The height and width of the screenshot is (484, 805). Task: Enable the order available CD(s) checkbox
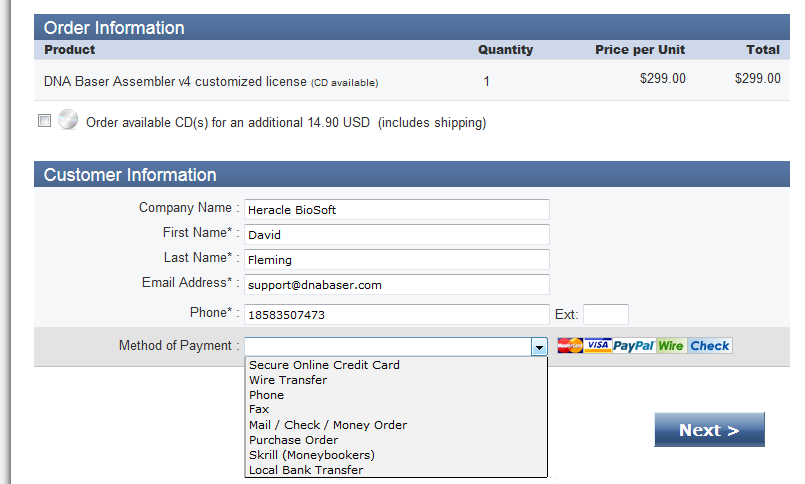[x=45, y=121]
